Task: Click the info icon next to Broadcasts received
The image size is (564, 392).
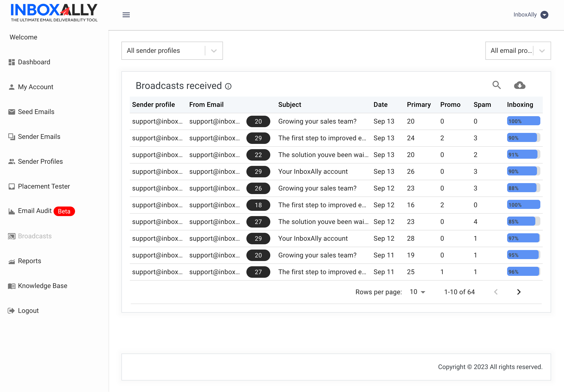Action: point(228,86)
